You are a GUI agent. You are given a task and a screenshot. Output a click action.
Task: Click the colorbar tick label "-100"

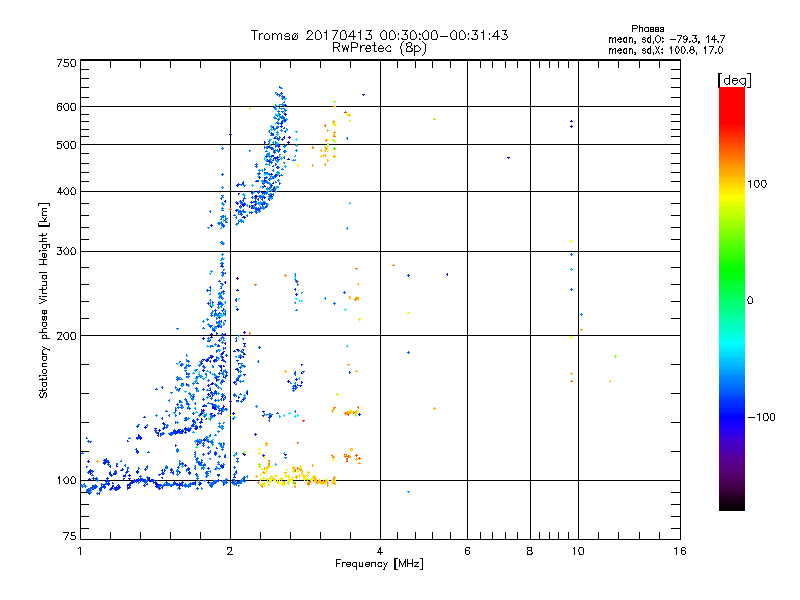[761, 417]
